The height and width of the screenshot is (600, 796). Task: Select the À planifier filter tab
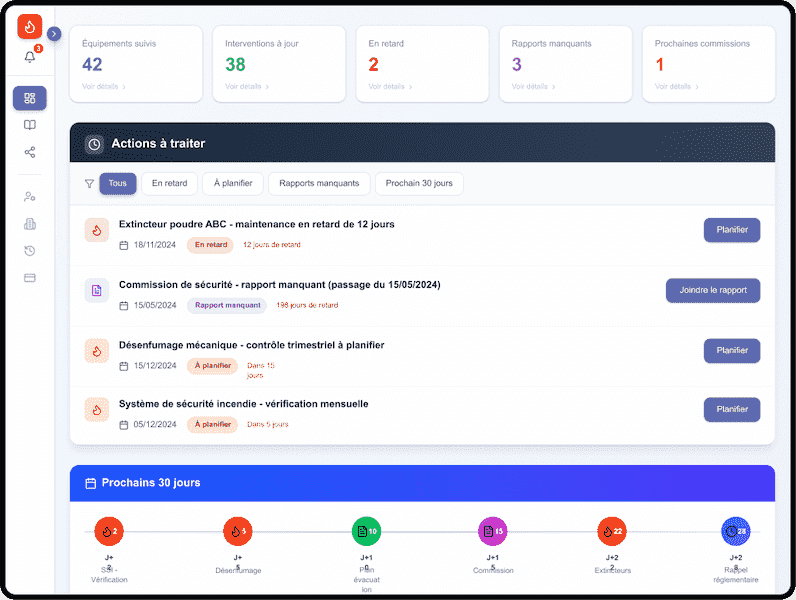(233, 183)
